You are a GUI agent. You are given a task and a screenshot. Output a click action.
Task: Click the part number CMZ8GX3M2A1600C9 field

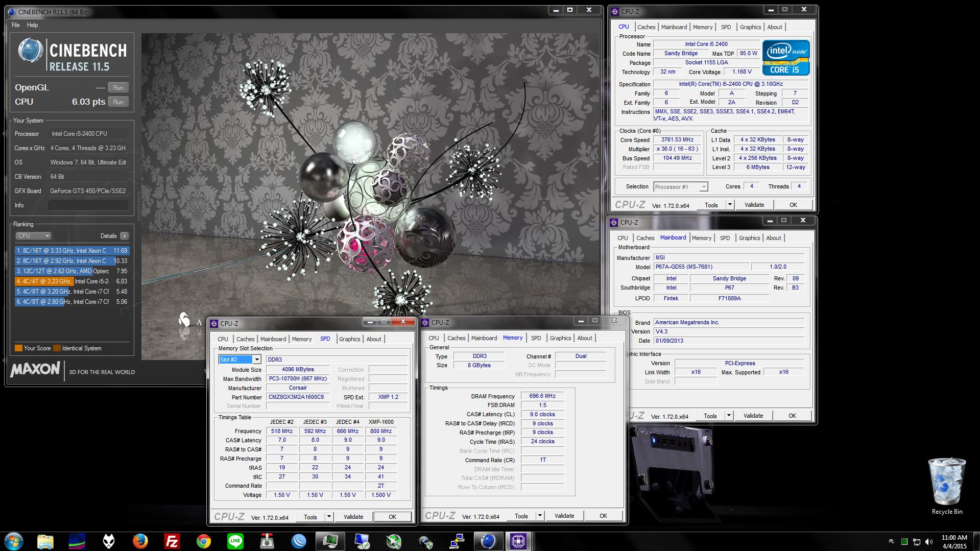click(298, 397)
